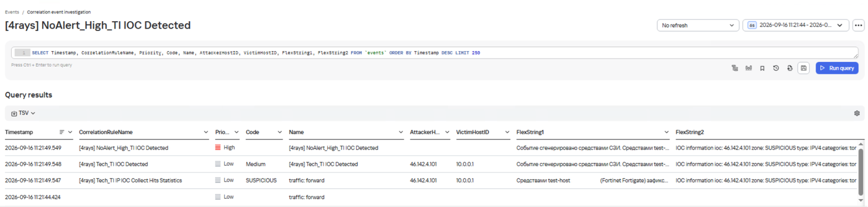Click the results table scroll-down arrow
This screenshot has height=207, width=868.
[861, 200]
